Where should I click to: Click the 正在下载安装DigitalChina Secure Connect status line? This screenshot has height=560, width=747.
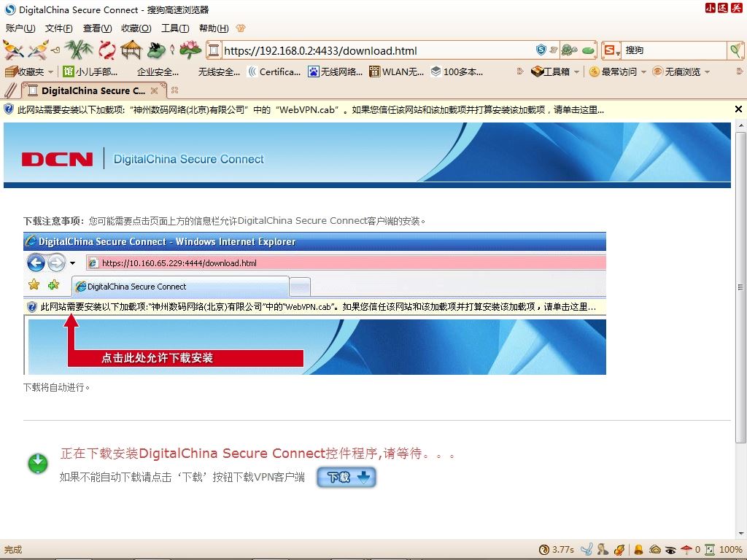click(258, 454)
